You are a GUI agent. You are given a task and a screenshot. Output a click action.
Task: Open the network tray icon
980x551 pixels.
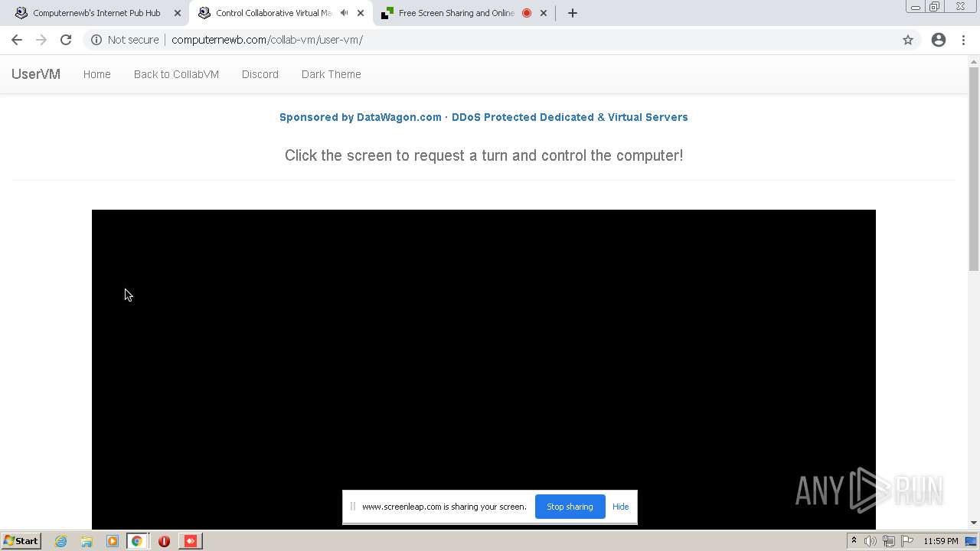(889, 541)
